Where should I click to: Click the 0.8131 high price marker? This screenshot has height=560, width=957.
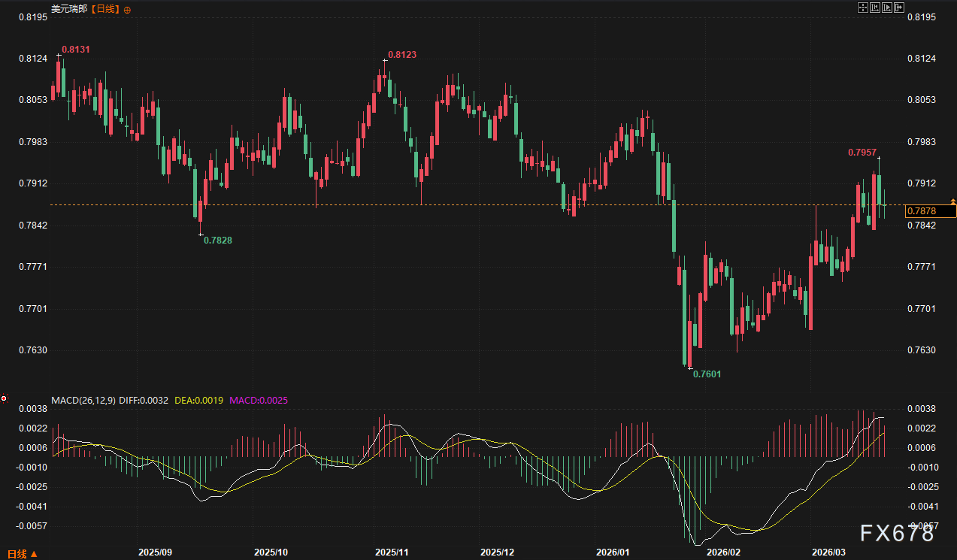75,49
